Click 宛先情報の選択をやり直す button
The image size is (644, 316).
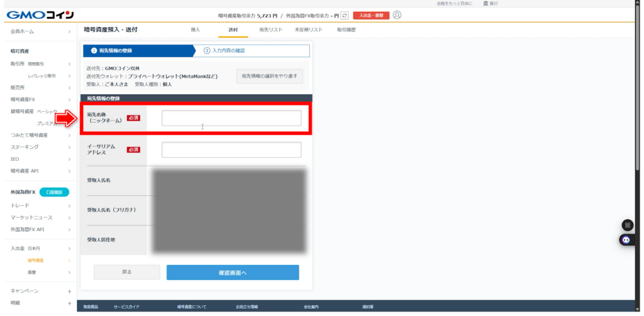pos(269,77)
